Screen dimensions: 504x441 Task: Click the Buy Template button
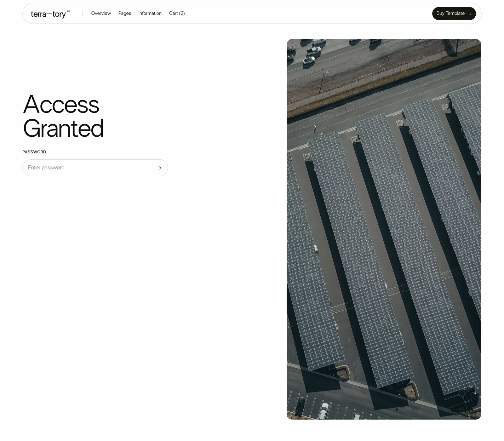(454, 14)
